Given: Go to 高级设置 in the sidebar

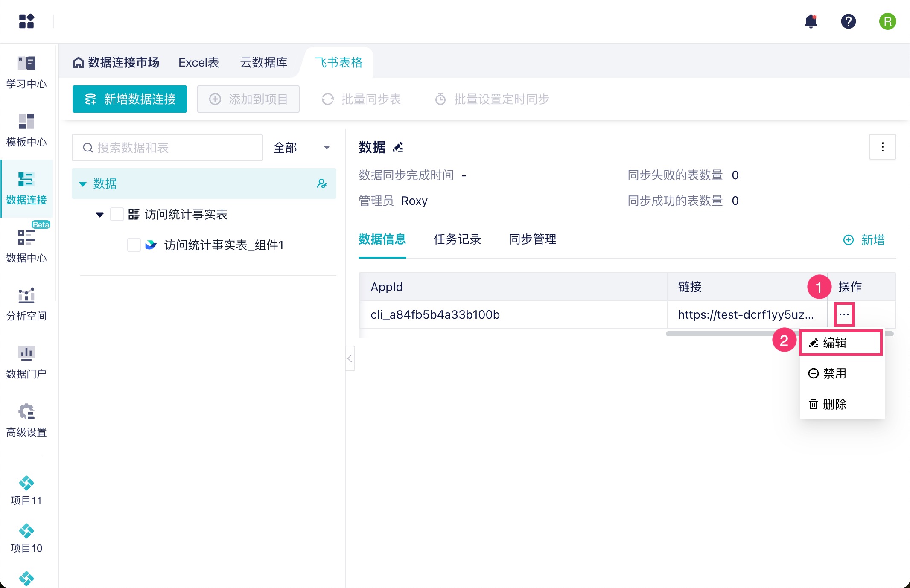Looking at the screenshot, I should 26,420.
